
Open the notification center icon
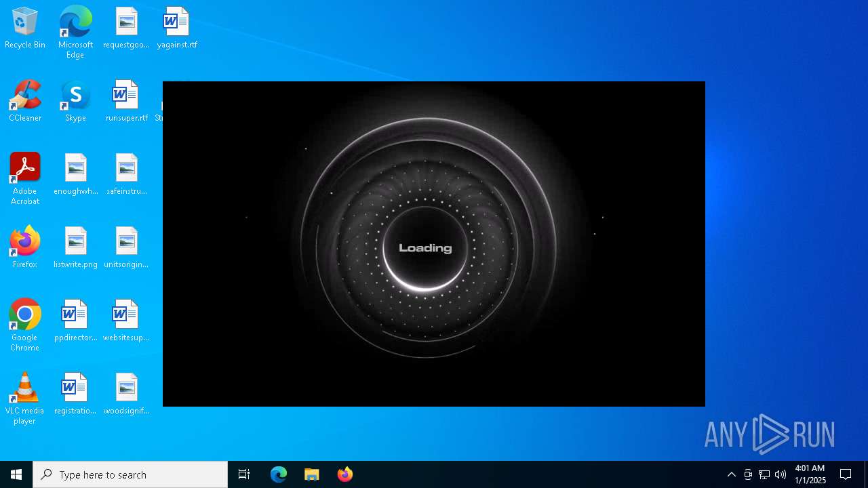pos(846,474)
